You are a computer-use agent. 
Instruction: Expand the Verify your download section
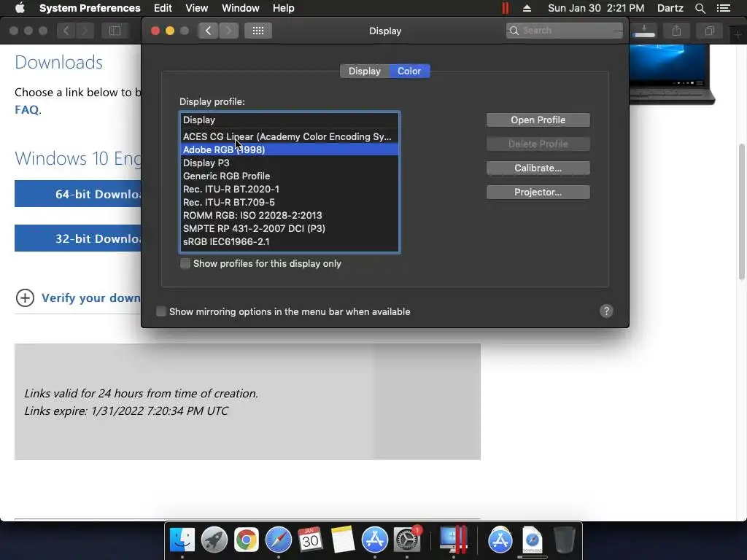[x=25, y=298]
